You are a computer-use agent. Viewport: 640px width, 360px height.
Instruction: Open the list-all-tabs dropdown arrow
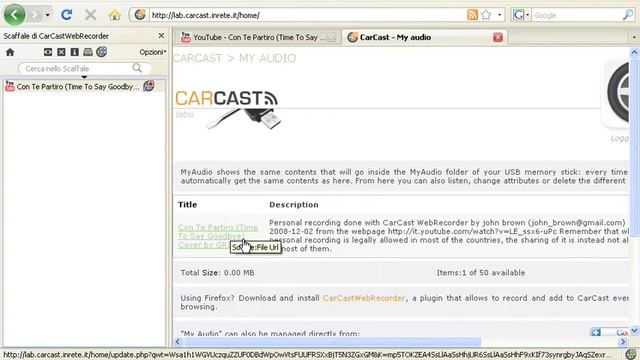tap(634, 37)
